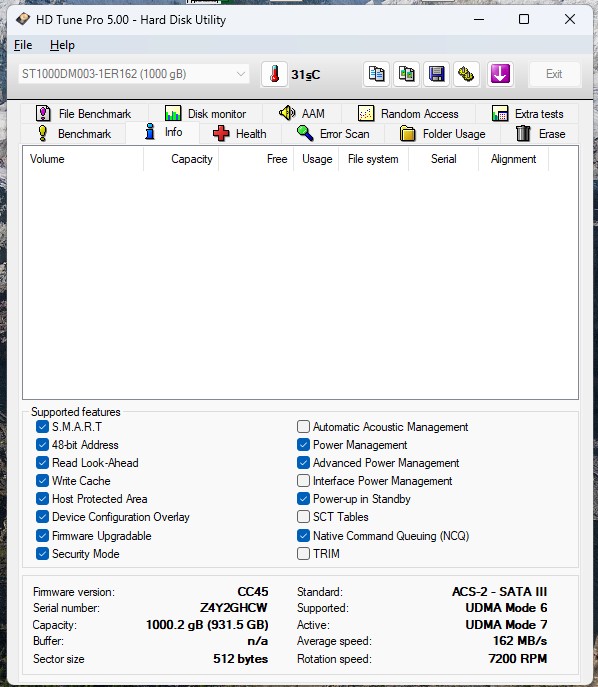Open the Help menu

pos(62,45)
